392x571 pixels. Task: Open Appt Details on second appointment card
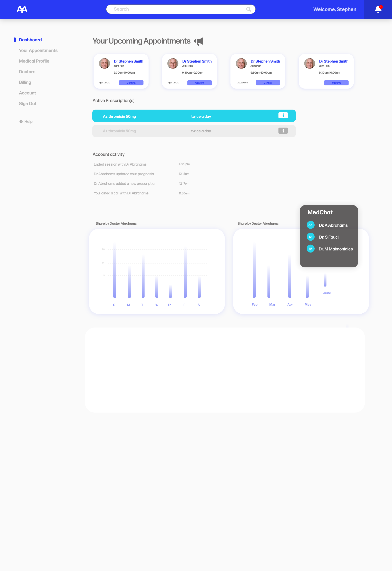[x=173, y=83]
